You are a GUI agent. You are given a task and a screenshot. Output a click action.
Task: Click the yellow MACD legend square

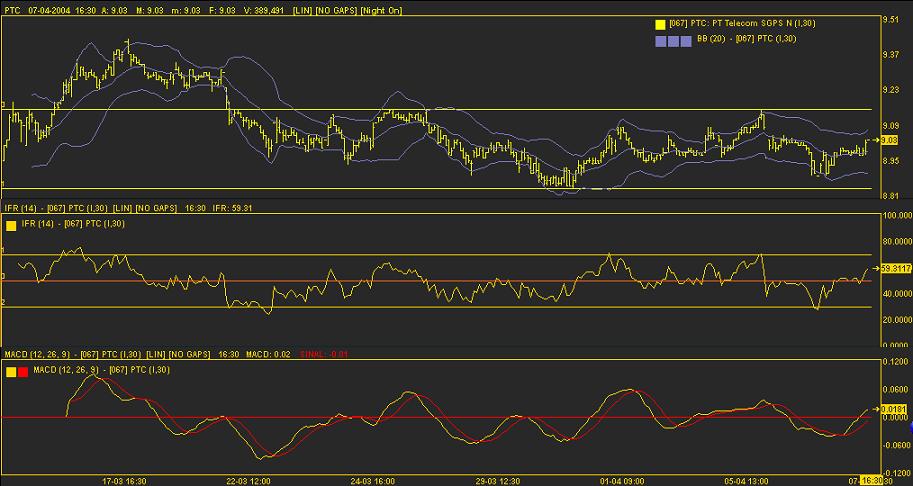click(x=11, y=372)
